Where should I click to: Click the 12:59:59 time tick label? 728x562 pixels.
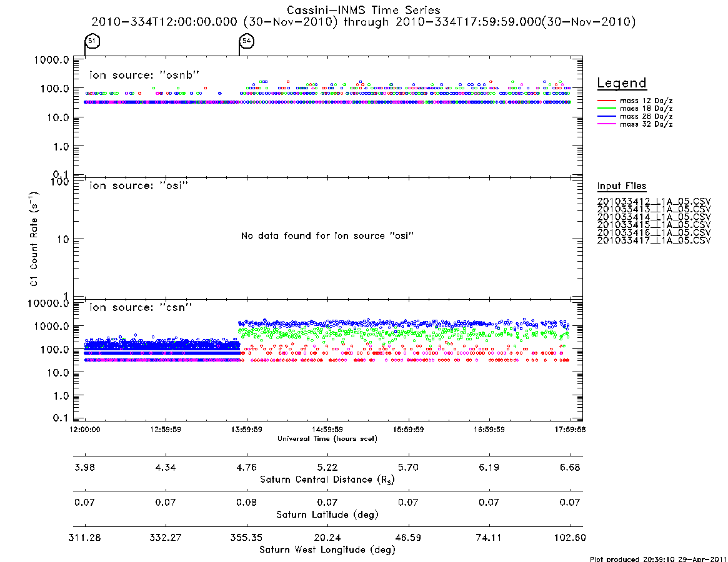pyautogui.click(x=166, y=430)
